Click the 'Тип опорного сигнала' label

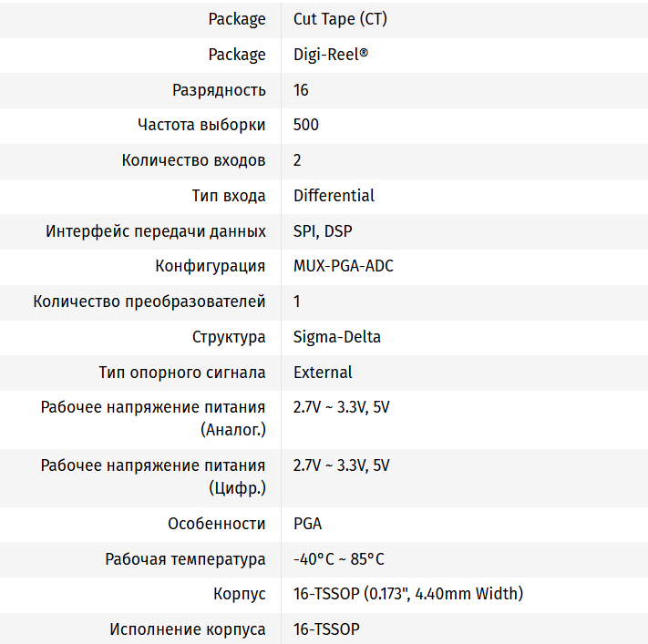click(182, 373)
